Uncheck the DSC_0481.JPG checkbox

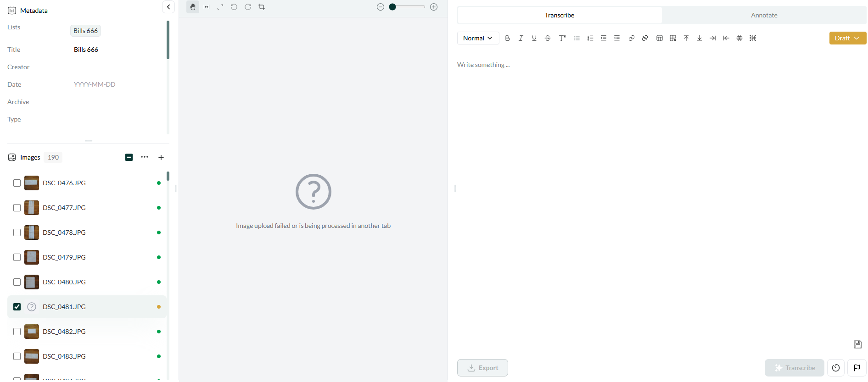point(17,307)
